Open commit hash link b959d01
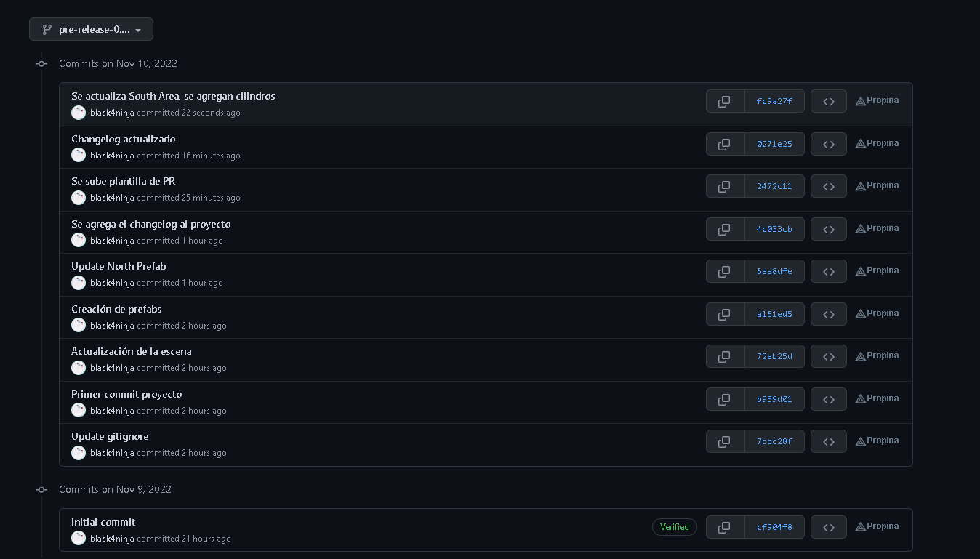This screenshot has width=980, height=559. tap(774, 399)
